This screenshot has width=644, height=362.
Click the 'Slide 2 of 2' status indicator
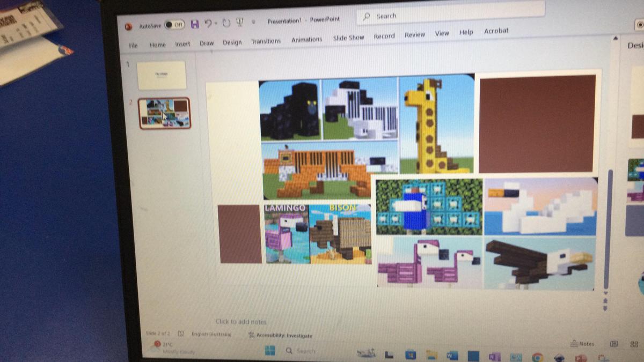pos(158,334)
